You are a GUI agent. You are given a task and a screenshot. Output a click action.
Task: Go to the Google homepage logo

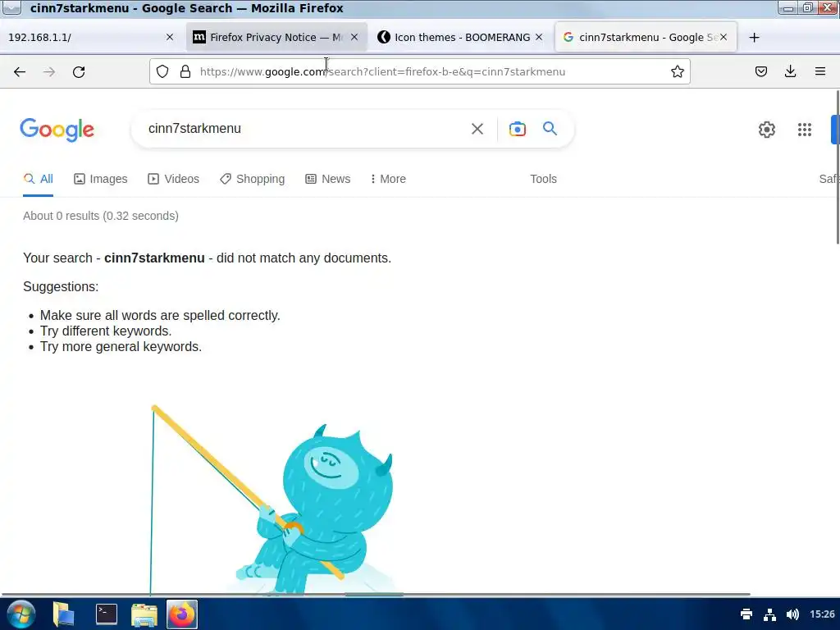(57, 130)
